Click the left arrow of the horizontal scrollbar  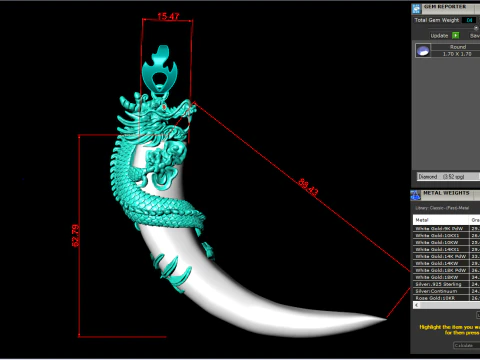pyautogui.click(x=417, y=305)
